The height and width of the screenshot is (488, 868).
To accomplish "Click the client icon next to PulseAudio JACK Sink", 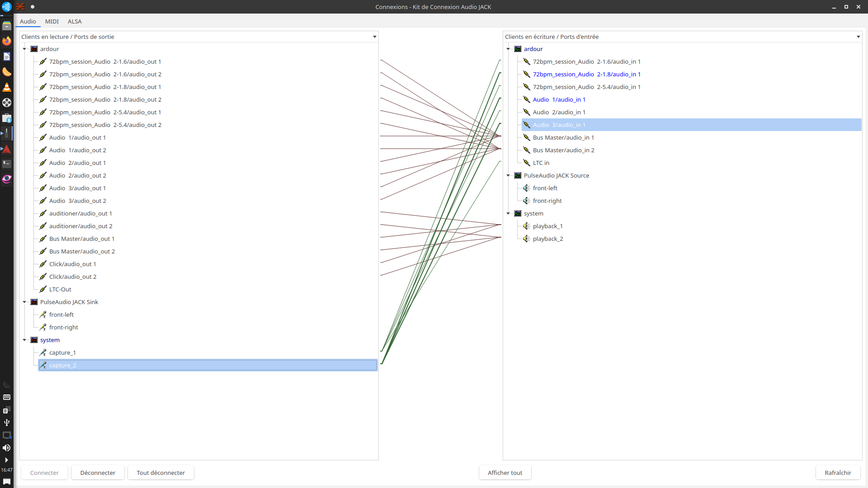I will pos(34,302).
